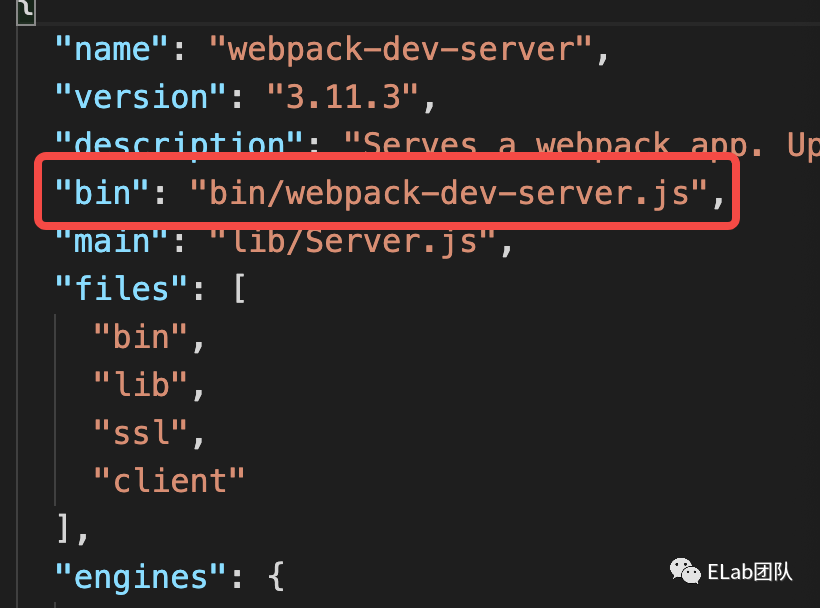Select the "bin" entry in the files array
Image resolution: width=820 pixels, height=608 pixels.
click(140, 337)
